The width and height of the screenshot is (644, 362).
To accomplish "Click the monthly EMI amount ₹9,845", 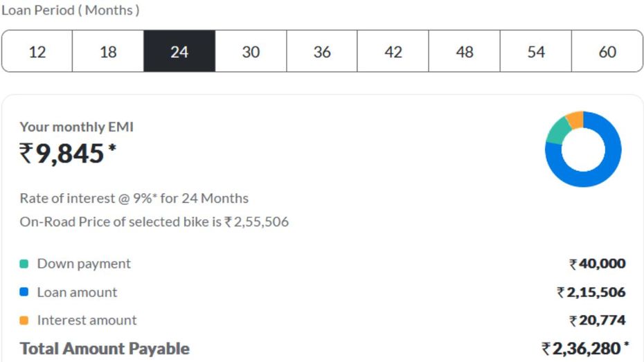I will pyautogui.click(x=68, y=154).
